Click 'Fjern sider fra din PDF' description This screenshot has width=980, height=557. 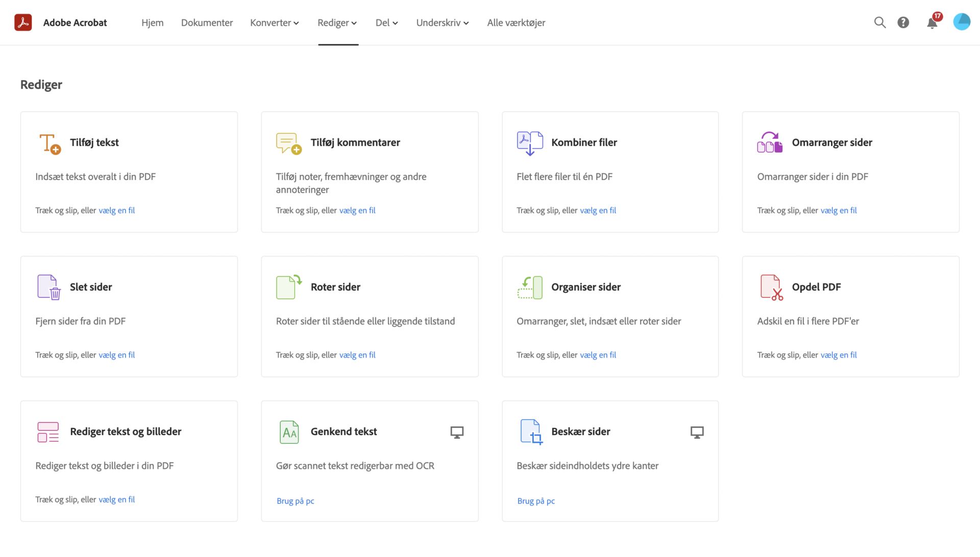[x=80, y=321]
